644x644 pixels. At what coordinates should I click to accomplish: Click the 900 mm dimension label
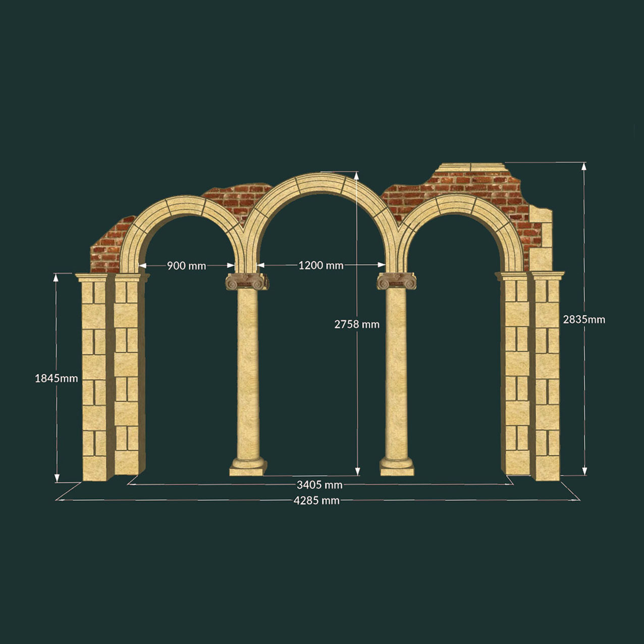(x=186, y=265)
